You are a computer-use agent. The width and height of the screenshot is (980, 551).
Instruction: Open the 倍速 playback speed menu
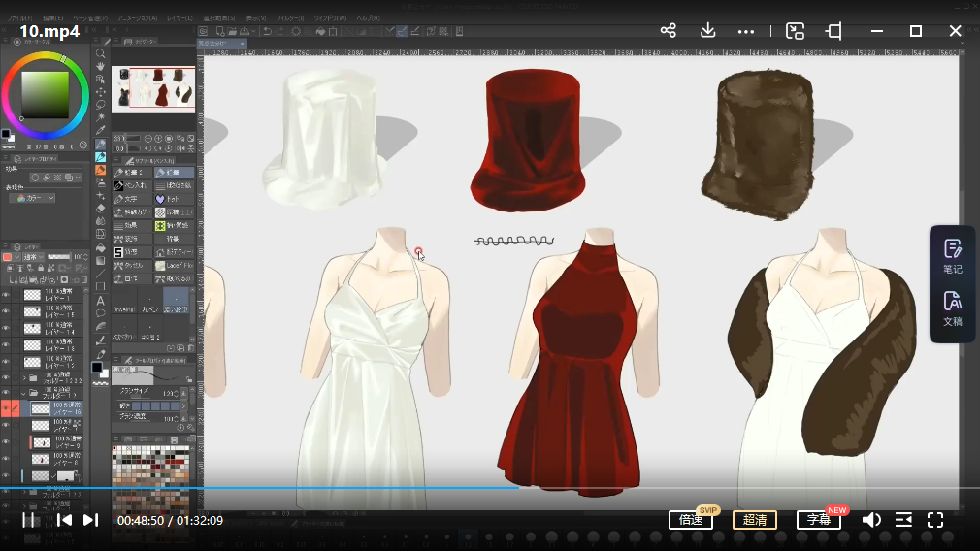(x=690, y=520)
